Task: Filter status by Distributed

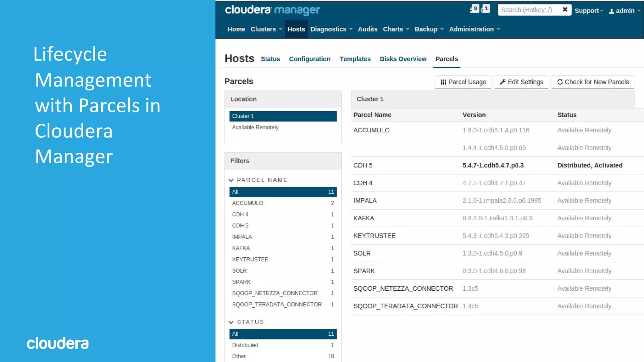Action: (x=283, y=345)
